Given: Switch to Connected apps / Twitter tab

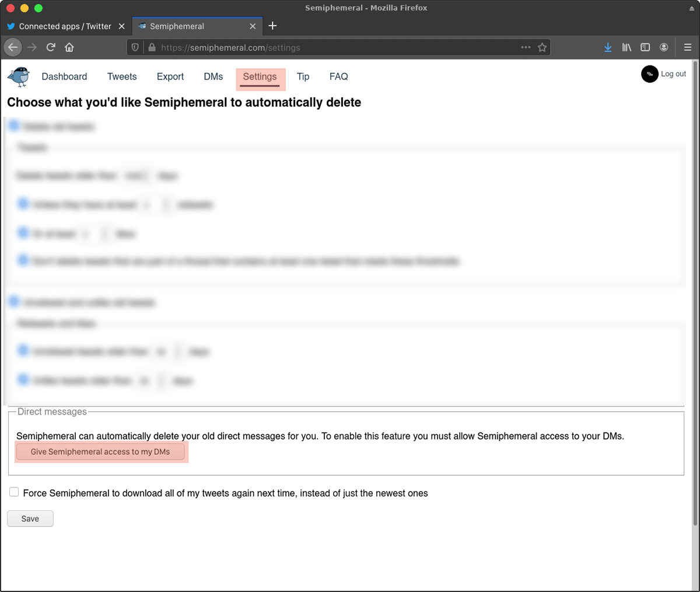Looking at the screenshot, I should click(x=65, y=26).
